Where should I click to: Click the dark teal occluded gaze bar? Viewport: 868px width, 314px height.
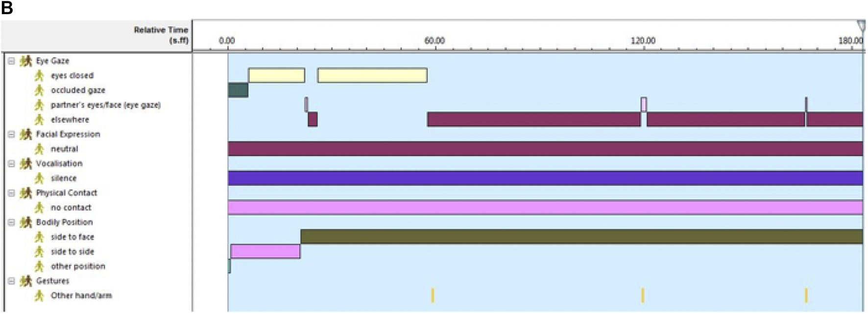point(238,90)
